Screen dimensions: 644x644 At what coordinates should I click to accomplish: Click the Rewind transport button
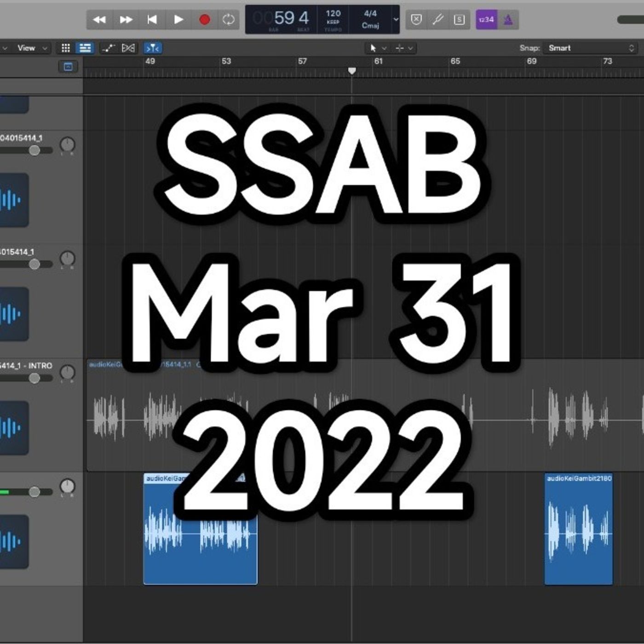pyautogui.click(x=99, y=20)
